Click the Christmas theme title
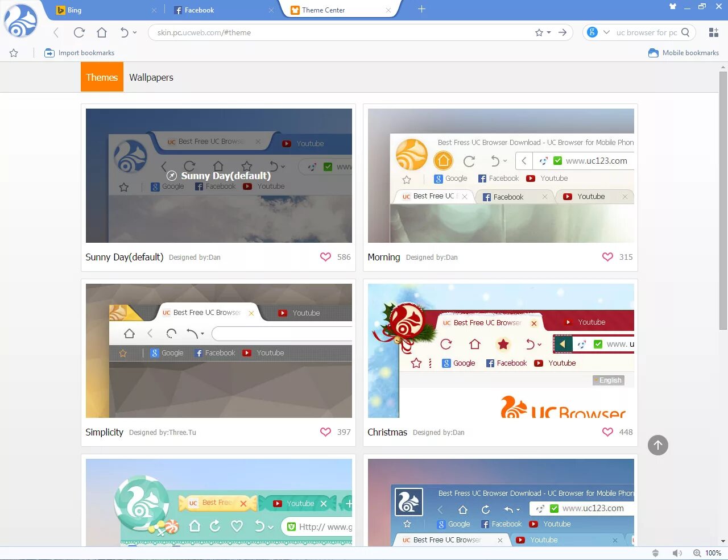 387,432
